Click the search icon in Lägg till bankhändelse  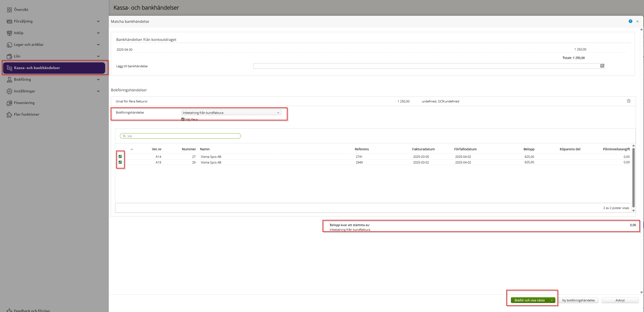point(602,66)
